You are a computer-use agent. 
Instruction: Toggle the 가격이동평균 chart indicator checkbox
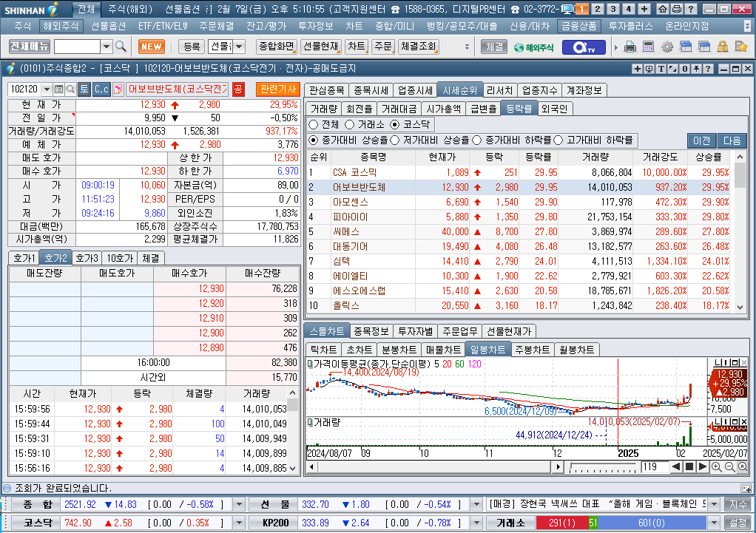pyautogui.click(x=310, y=364)
